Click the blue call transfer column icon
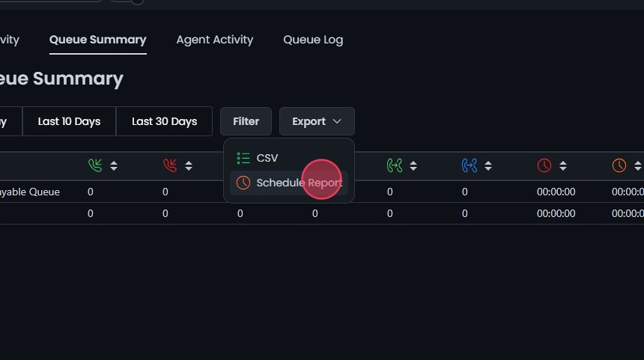Viewport: 644px width, 360px height. [x=470, y=165]
